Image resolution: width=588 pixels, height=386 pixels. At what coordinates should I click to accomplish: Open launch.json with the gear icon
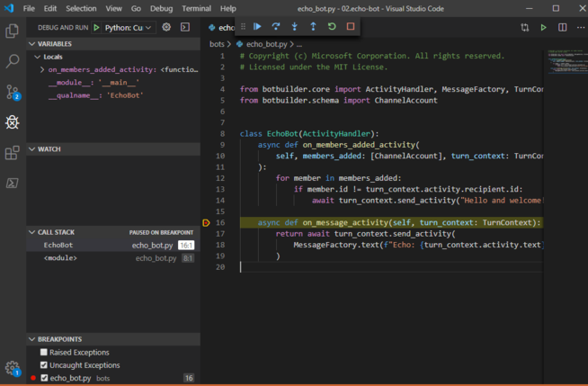166,27
